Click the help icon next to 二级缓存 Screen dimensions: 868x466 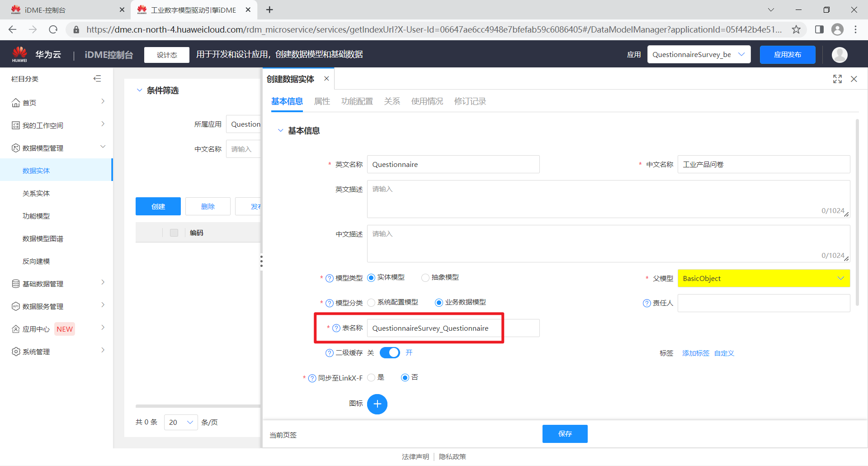[330, 353]
